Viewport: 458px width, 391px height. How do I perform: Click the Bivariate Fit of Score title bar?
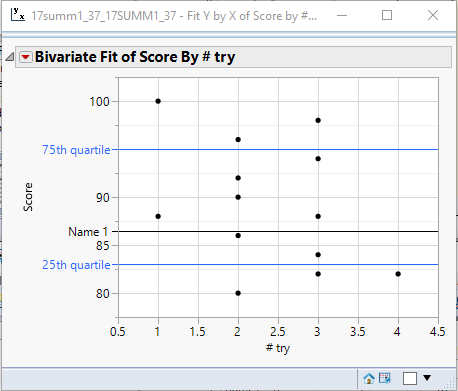pyautogui.click(x=233, y=57)
